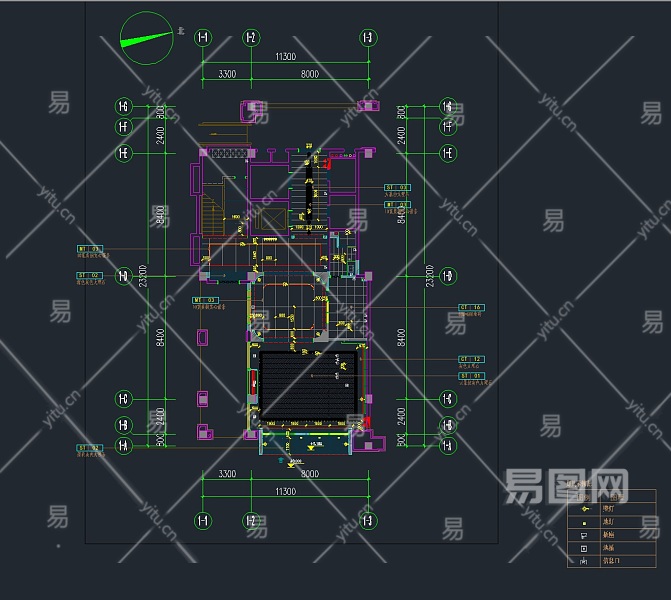Select the bottom 8000 dimension text

coord(310,474)
